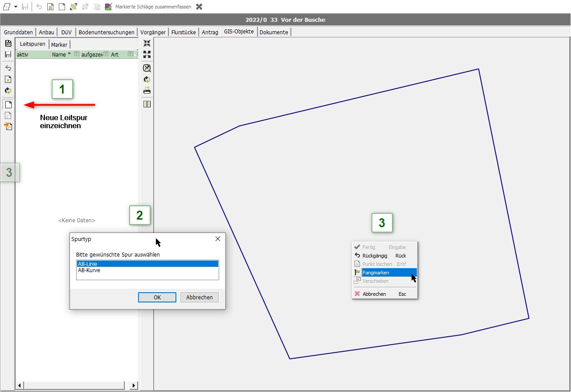Open the aufgezeichnet column filter

pyautogui.click(x=106, y=54)
